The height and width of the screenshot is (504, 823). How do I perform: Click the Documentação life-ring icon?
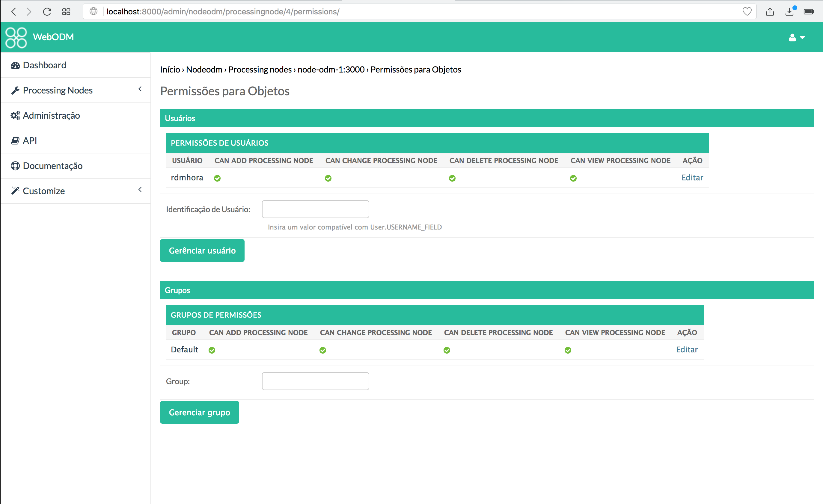[x=15, y=166]
